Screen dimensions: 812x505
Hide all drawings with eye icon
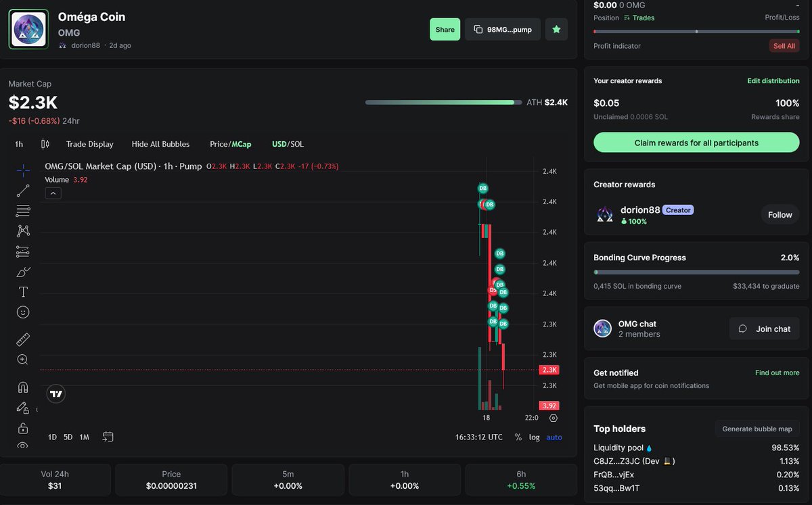23,446
